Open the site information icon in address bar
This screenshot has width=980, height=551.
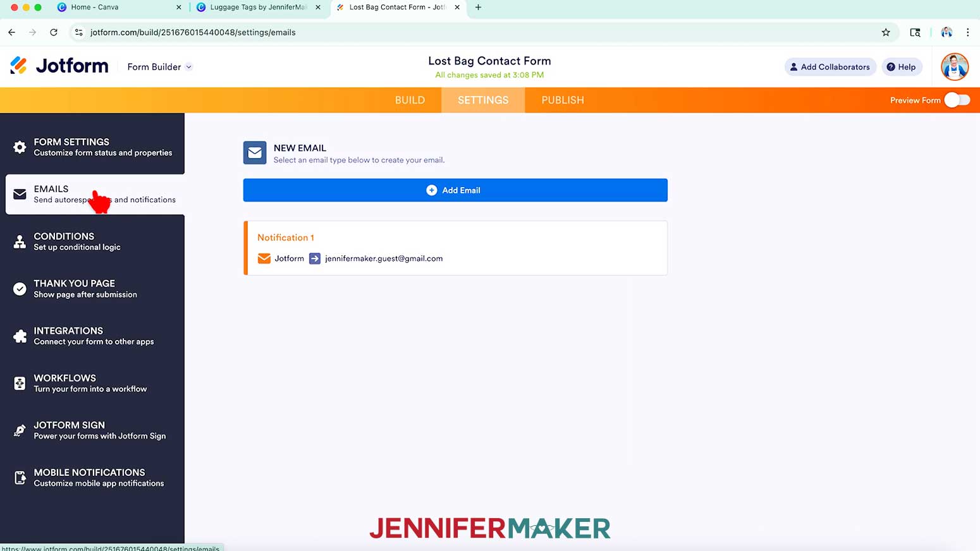pyautogui.click(x=78, y=32)
